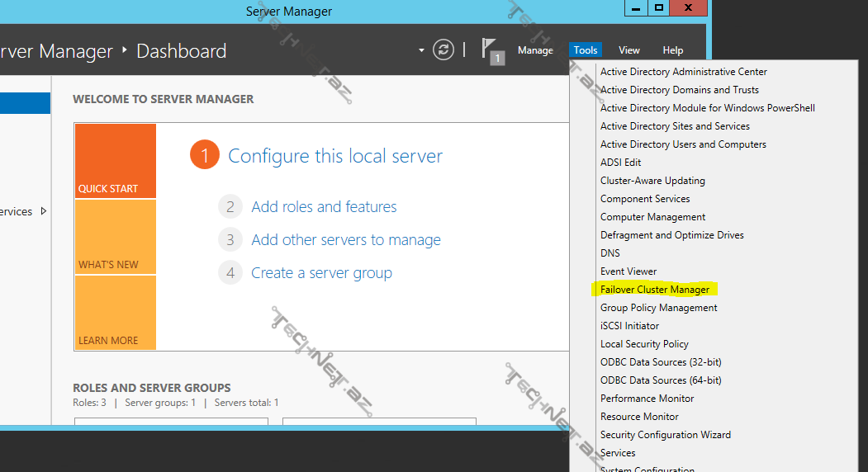
Task: Expand the Services arrow in sidebar
Action: pyautogui.click(x=44, y=211)
